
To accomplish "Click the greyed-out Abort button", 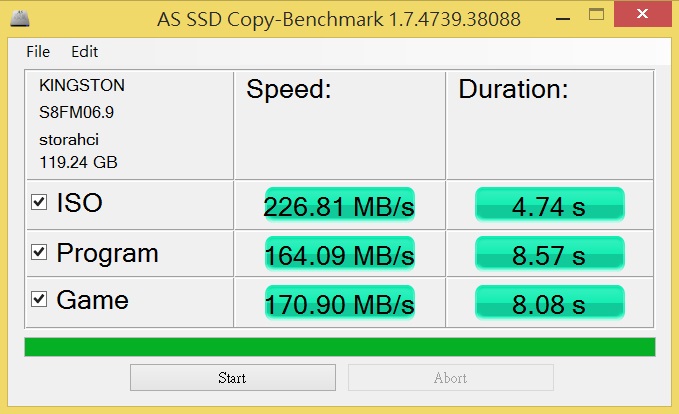I will (x=450, y=378).
